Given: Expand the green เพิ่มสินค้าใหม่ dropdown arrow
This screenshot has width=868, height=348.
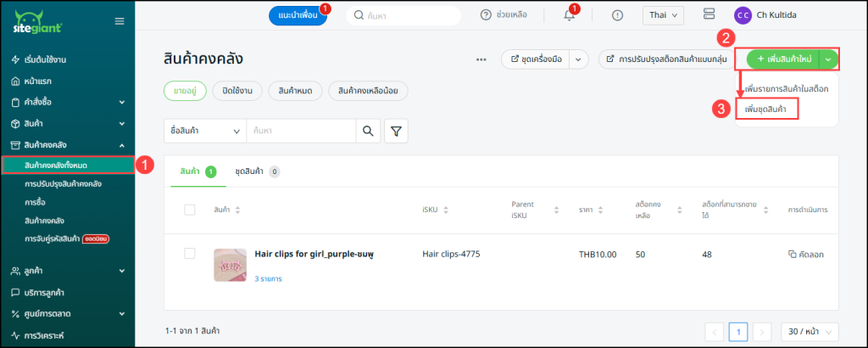Looking at the screenshot, I should coord(829,59).
